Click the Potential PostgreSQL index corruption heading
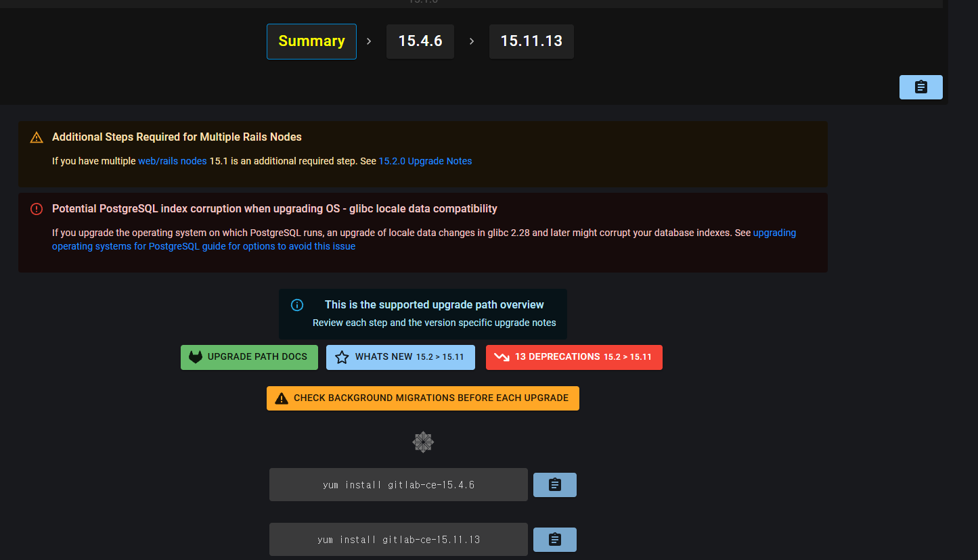Image resolution: width=978 pixels, height=560 pixels. pyautogui.click(x=275, y=209)
